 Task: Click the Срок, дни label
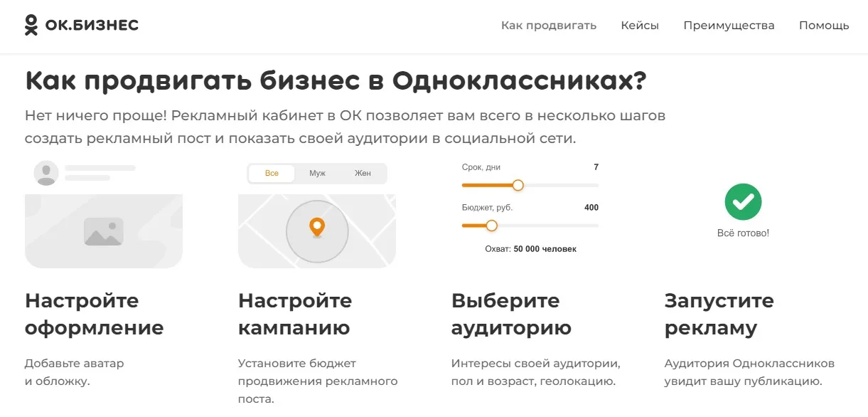coord(481,167)
